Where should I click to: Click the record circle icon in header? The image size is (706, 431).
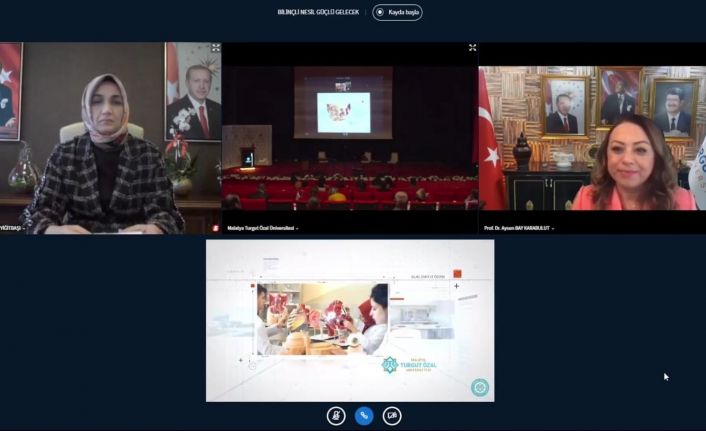pyautogui.click(x=380, y=12)
